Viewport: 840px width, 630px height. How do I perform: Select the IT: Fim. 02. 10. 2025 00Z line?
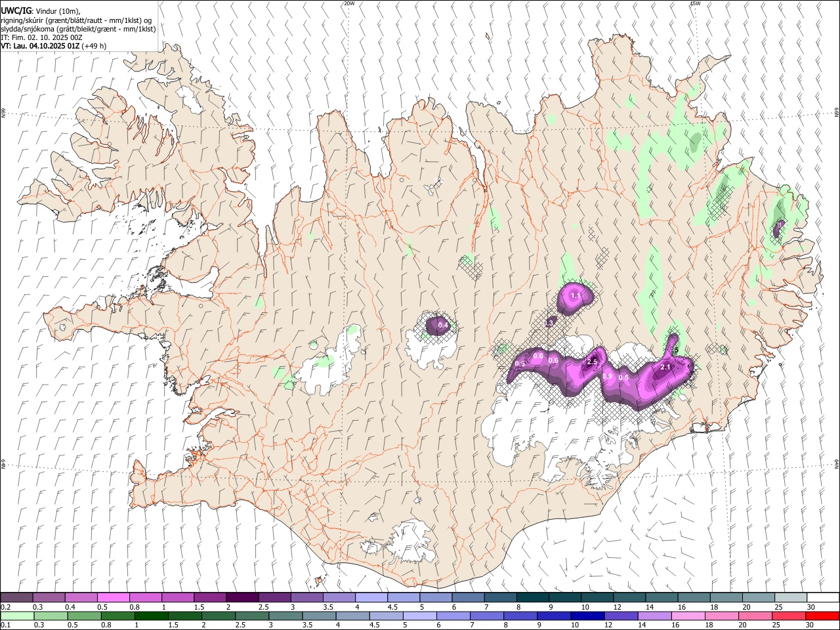point(41,37)
